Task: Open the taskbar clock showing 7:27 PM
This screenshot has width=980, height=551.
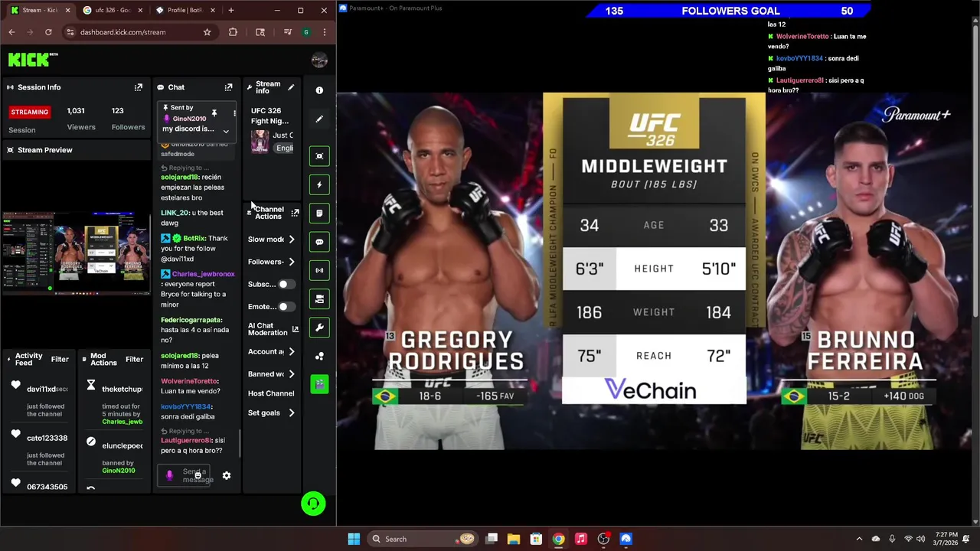Action: point(946,539)
